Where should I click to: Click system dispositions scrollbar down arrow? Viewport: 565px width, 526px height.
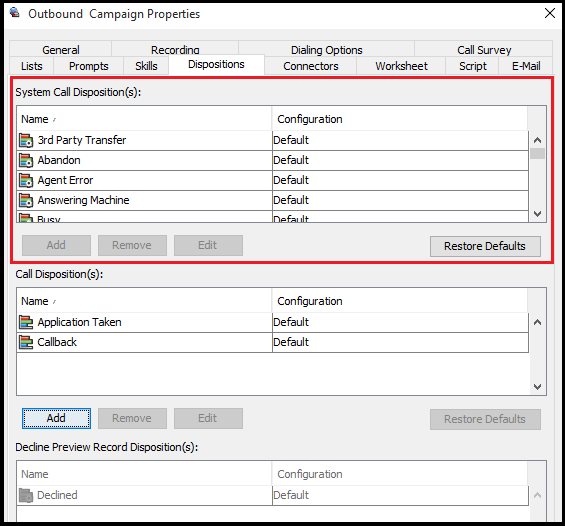[x=537, y=214]
